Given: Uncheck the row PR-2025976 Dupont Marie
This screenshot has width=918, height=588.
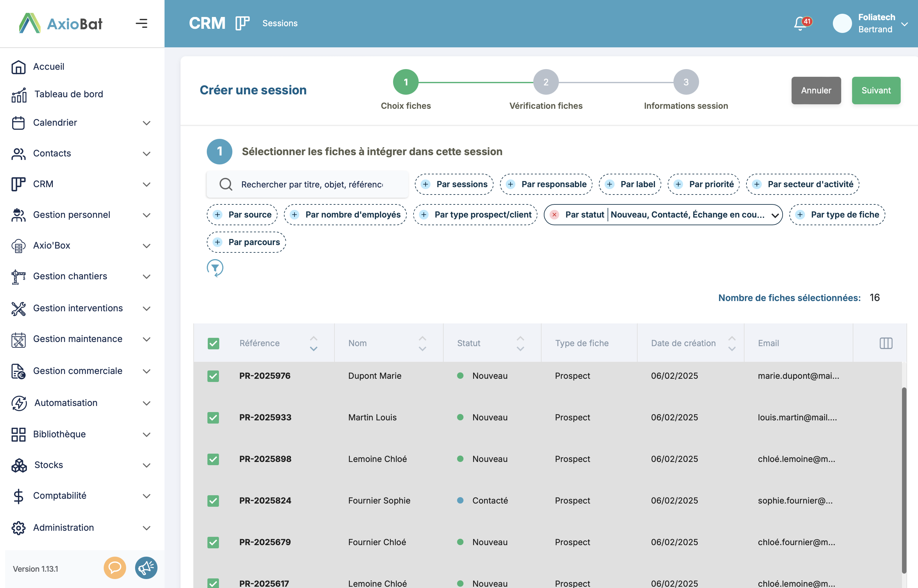Looking at the screenshot, I should pos(213,376).
